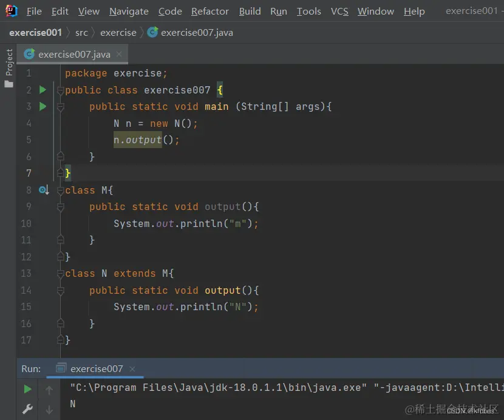Click line number 15 in the gutter

tap(26, 307)
